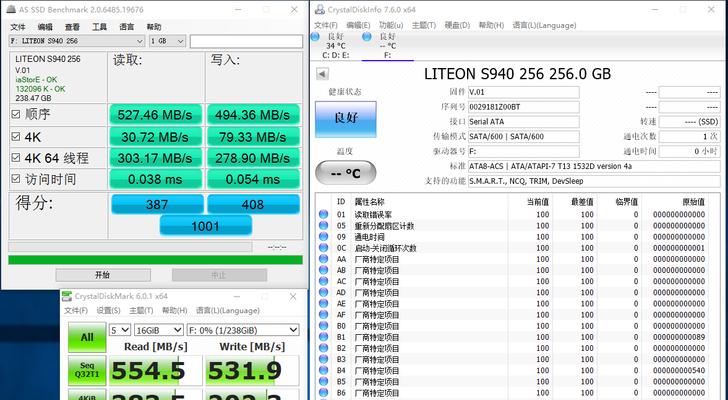The height and width of the screenshot is (400, 728).
Task: Click the empty text field beside 1 GB
Action: coord(246,41)
